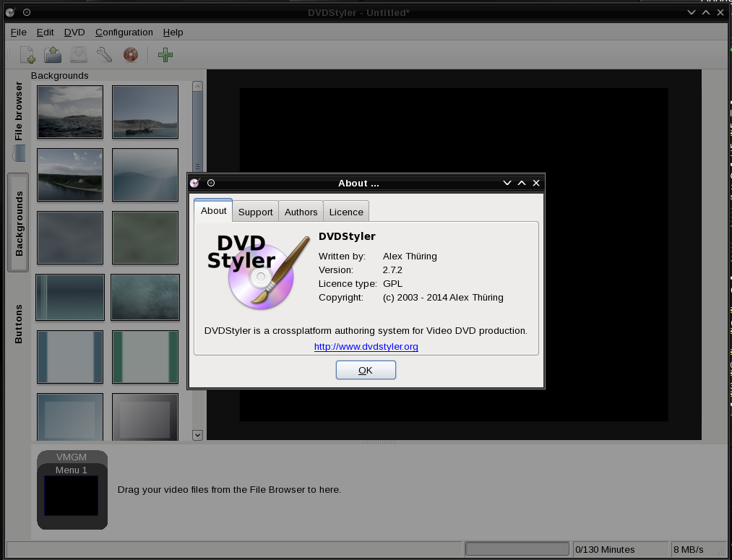
Task: Click the disc capacity progress bar
Action: pos(517,549)
